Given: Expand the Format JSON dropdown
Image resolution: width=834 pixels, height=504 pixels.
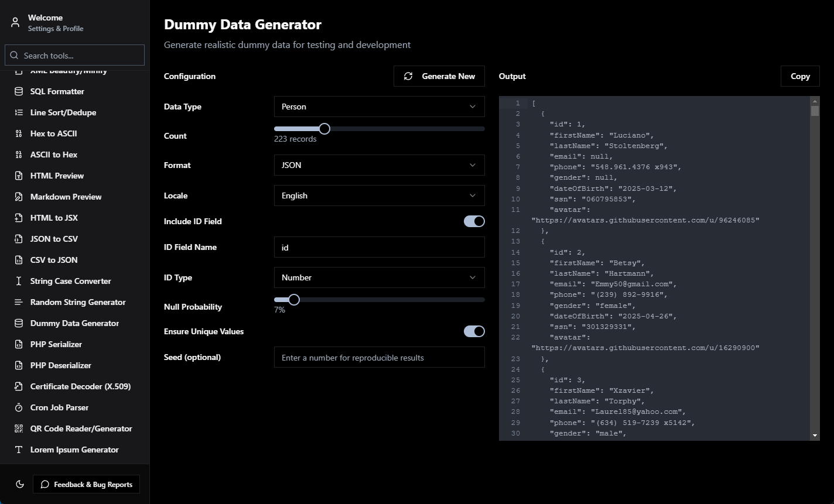Looking at the screenshot, I should 380,165.
